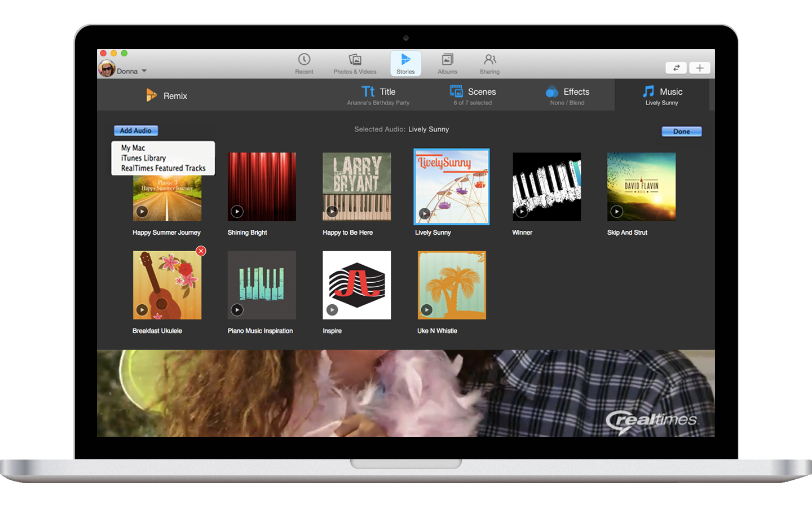Click the swap arrows toolbar button
812x508 pixels.
click(x=676, y=68)
